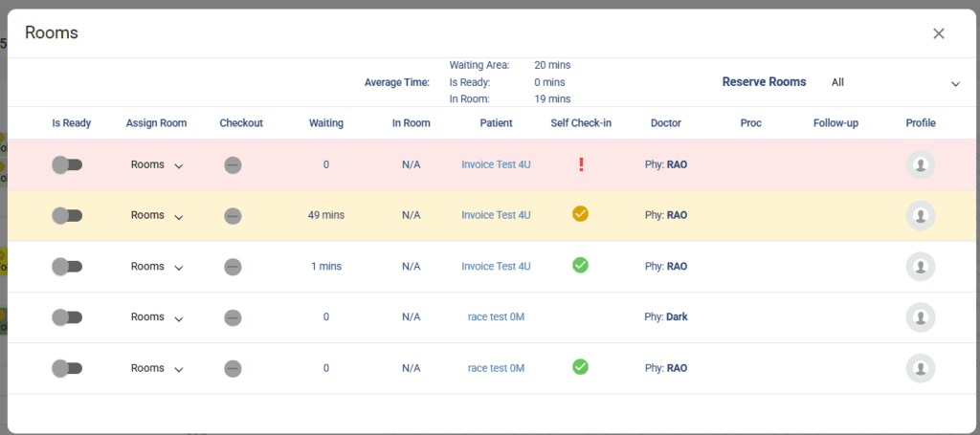Screen dimensions: 980x435
Task: Open Invoice Test 4U link in 1 mins row
Action: (x=496, y=266)
